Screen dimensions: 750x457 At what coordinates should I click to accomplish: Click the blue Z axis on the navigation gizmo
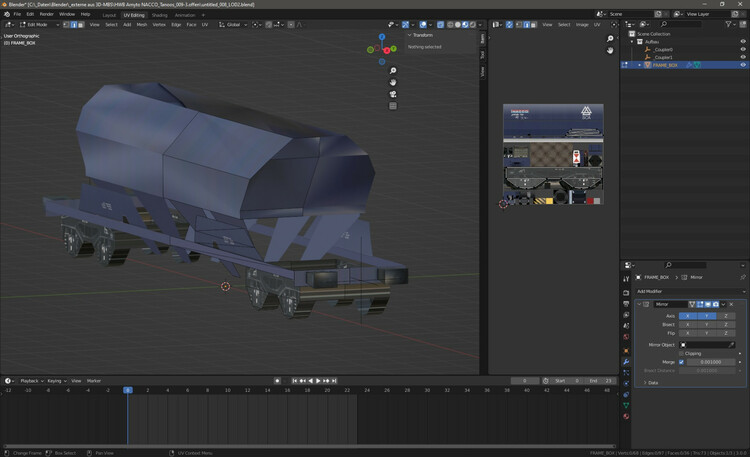(382, 37)
